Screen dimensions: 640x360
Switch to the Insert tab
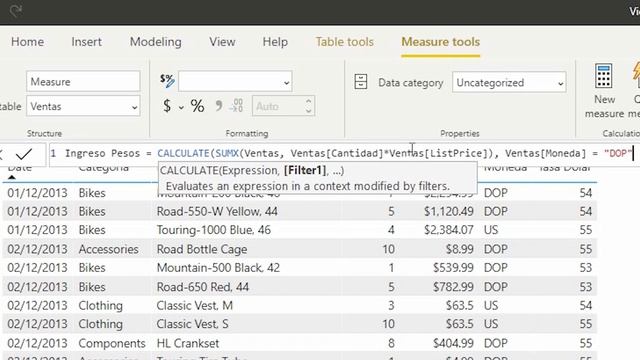point(87,42)
